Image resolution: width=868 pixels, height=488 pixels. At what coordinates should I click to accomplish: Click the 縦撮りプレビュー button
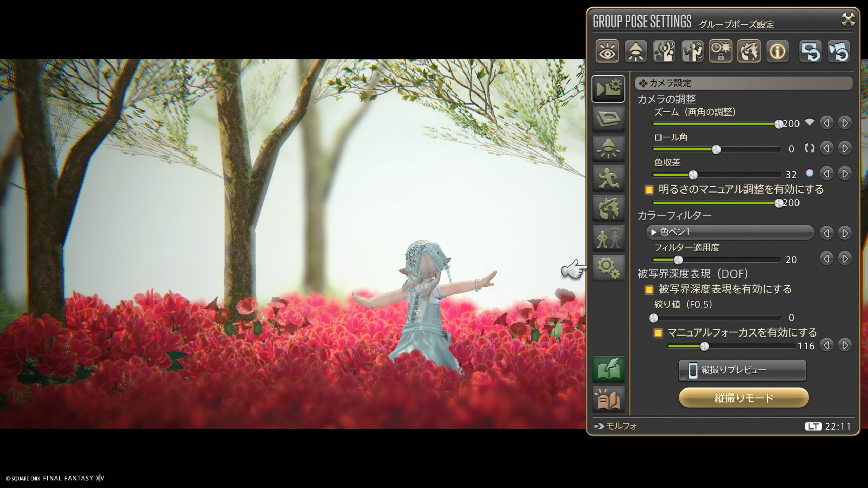(x=742, y=370)
